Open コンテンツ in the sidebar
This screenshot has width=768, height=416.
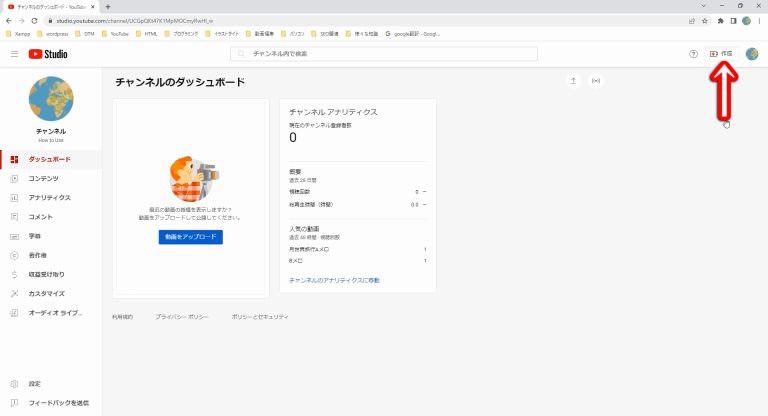click(x=43, y=178)
